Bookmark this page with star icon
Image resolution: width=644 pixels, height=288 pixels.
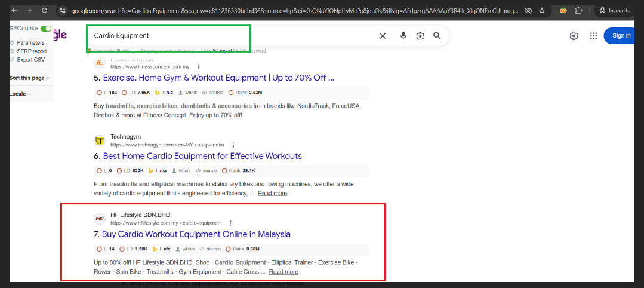542,11
